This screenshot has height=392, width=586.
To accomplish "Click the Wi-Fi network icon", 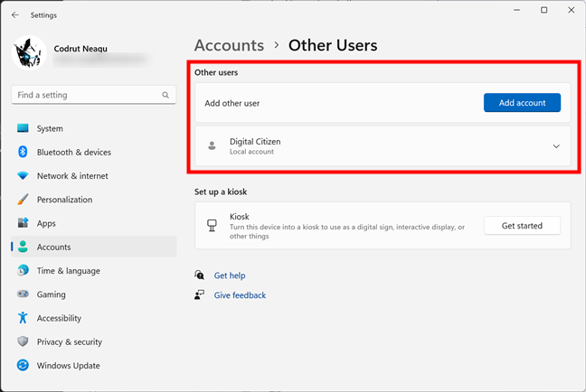I will 23,176.
